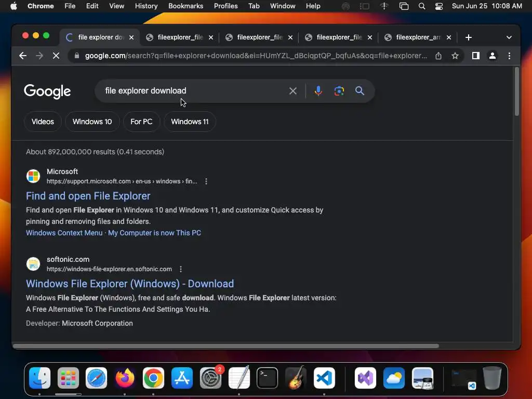Open Trash in the Dock
532x399 pixels.
(x=492, y=378)
